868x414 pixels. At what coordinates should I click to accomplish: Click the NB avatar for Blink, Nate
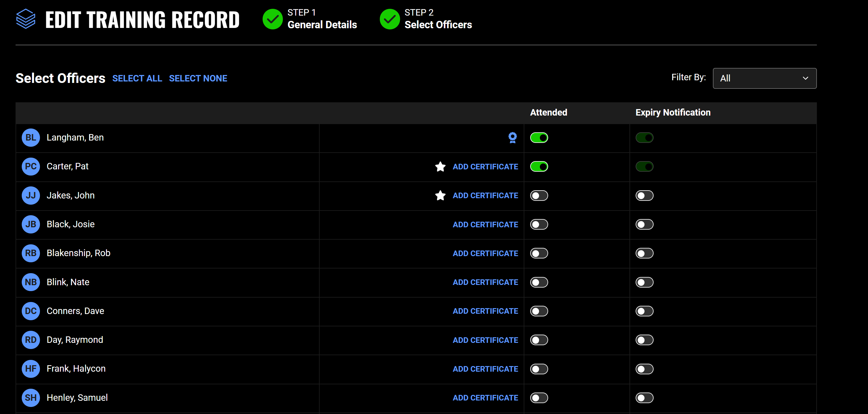coord(31,282)
